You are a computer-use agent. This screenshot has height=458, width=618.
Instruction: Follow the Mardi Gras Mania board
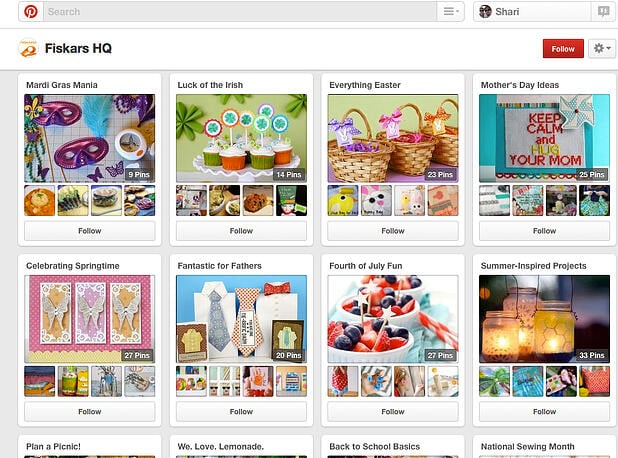89,231
